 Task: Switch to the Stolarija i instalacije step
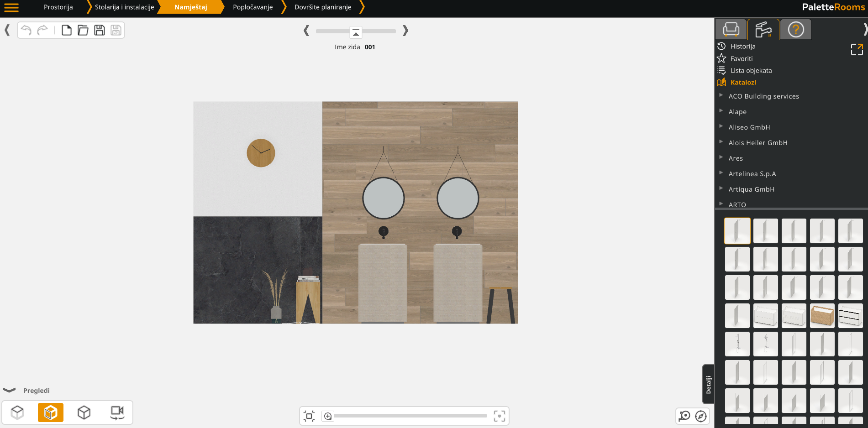pyautogui.click(x=124, y=7)
